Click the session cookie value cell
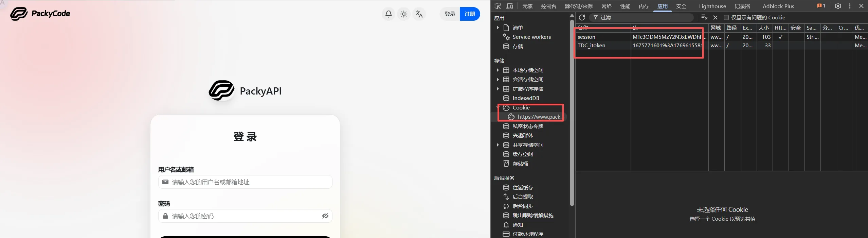The width and height of the screenshot is (868, 238). click(x=669, y=37)
